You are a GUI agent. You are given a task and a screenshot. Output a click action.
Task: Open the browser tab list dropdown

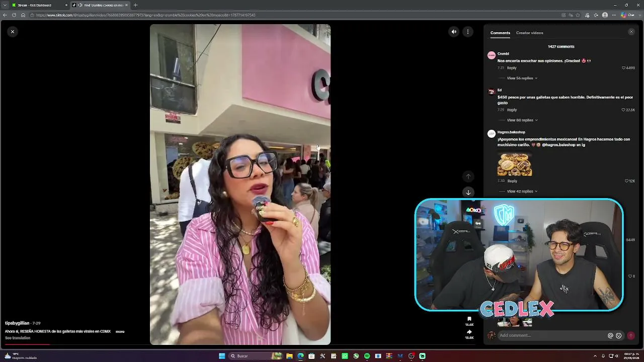click(5, 5)
